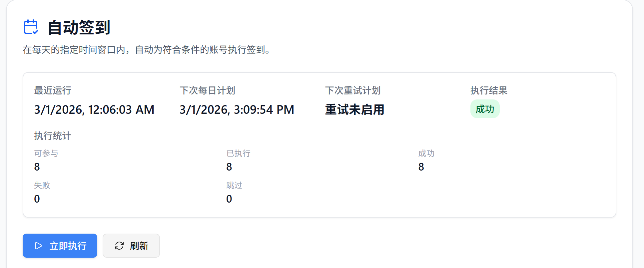The height and width of the screenshot is (268, 644).
Task: Click the 重试未启用 retry status text
Action: (x=354, y=110)
